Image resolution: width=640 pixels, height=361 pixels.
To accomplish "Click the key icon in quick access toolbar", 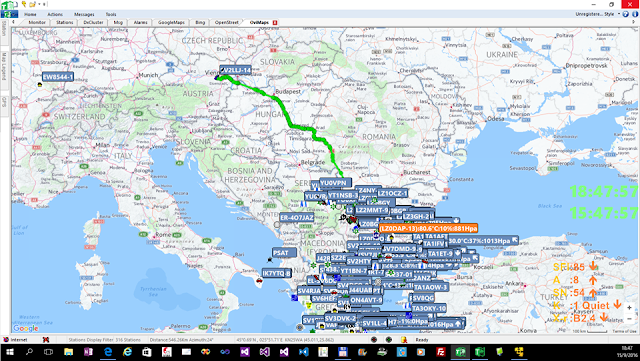I will point(24,4).
